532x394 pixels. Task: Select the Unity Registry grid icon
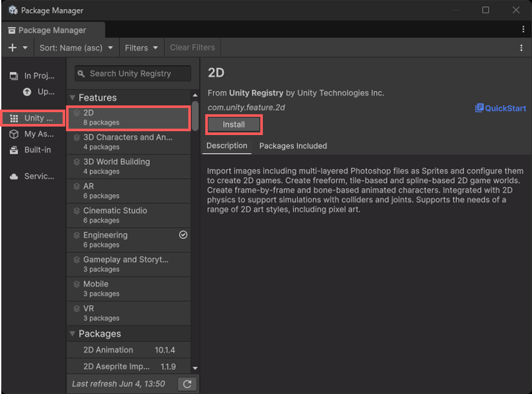pos(14,118)
